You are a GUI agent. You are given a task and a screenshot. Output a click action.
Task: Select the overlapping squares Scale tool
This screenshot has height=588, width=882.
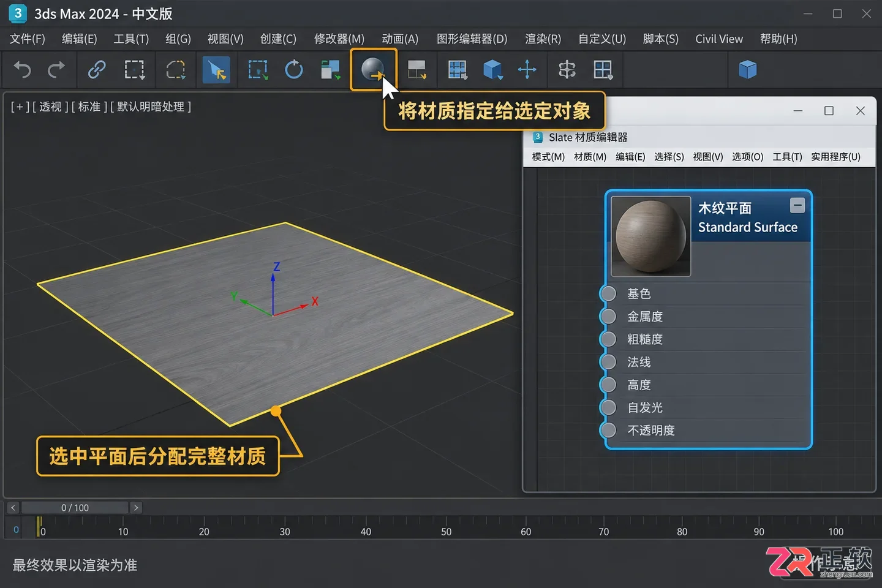click(x=331, y=70)
